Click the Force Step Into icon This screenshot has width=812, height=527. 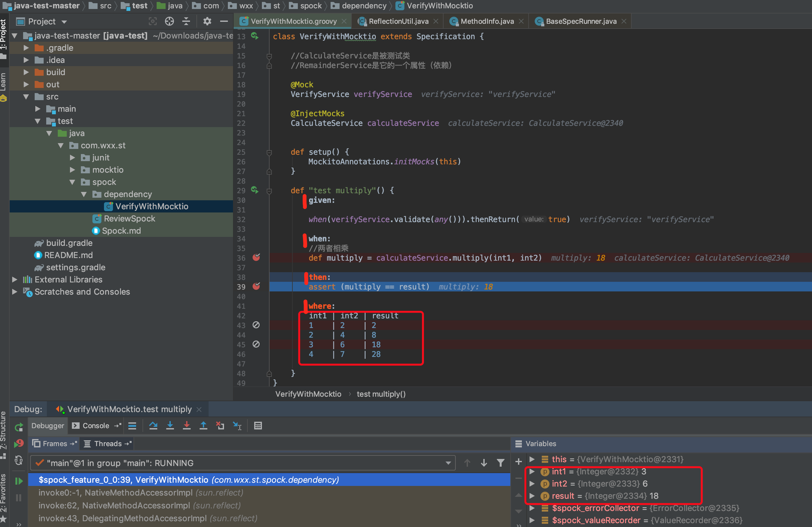click(x=186, y=426)
